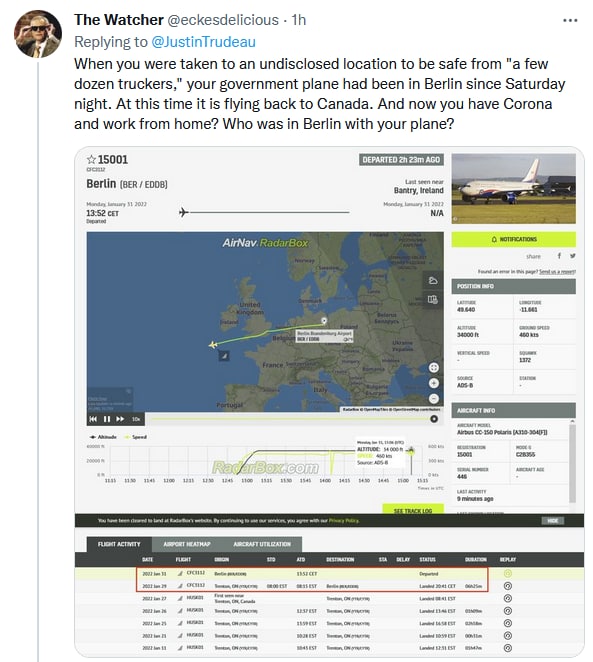The width and height of the screenshot is (593, 662).
Task: Open the tweet's three-dot more menu
Action: (x=570, y=20)
